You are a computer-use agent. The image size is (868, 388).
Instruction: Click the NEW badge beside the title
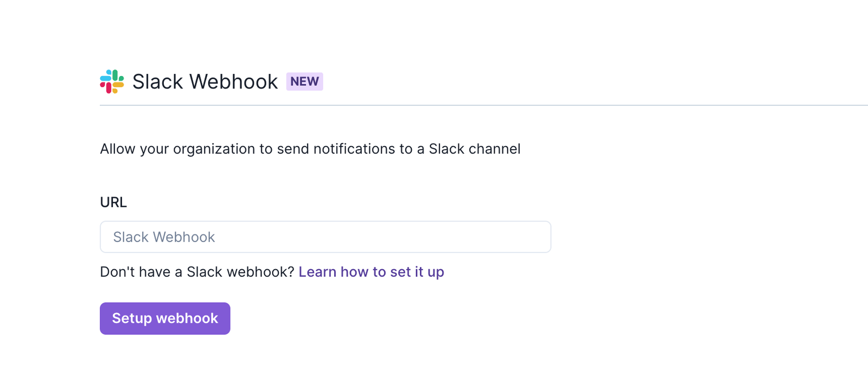click(x=304, y=81)
